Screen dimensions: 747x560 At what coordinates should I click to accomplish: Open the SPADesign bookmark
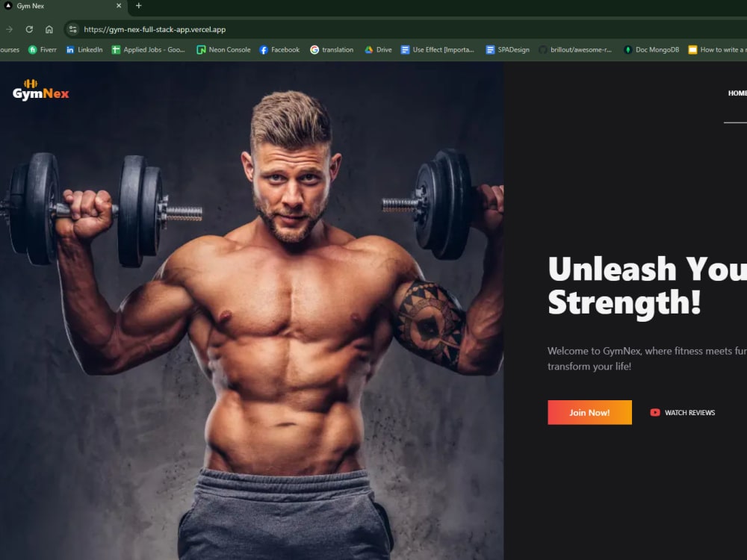(x=508, y=49)
